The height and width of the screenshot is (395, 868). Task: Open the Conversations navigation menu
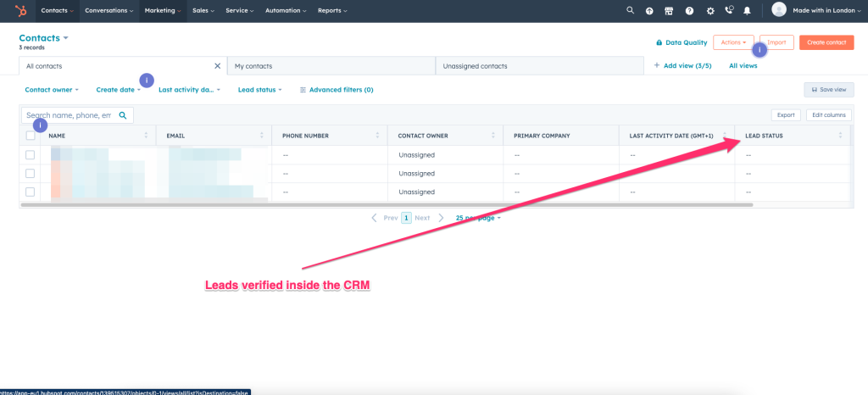pos(109,10)
